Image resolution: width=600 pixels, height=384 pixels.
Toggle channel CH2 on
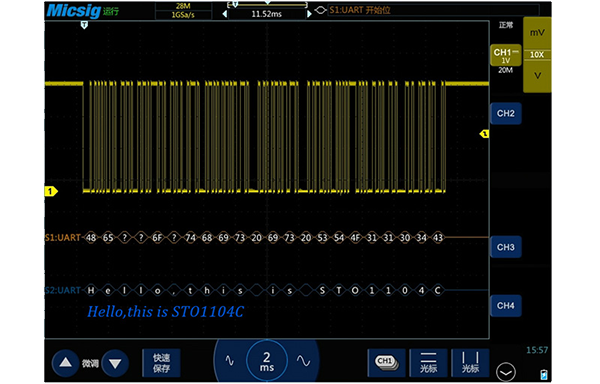tap(506, 113)
